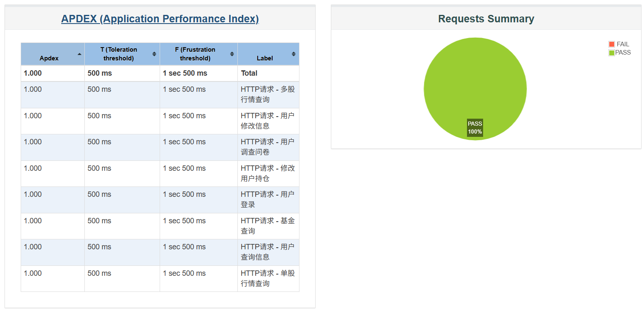Select the label HTTP请求 - 修改用户持仓
644x313 pixels.
tap(268, 173)
